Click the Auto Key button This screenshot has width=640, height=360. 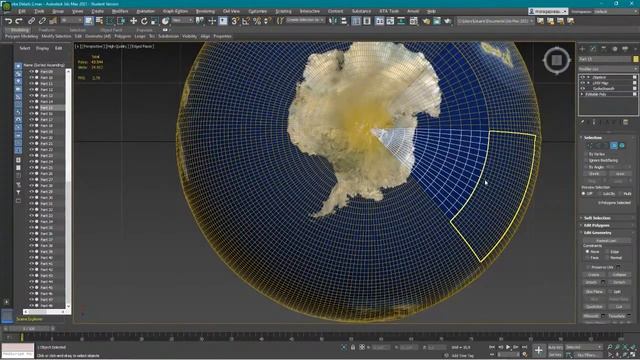tap(555, 347)
